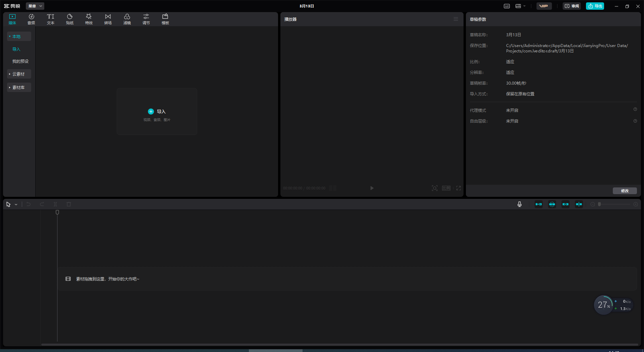Click the 审阅 review button
644x352 pixels.
point(572,6)
